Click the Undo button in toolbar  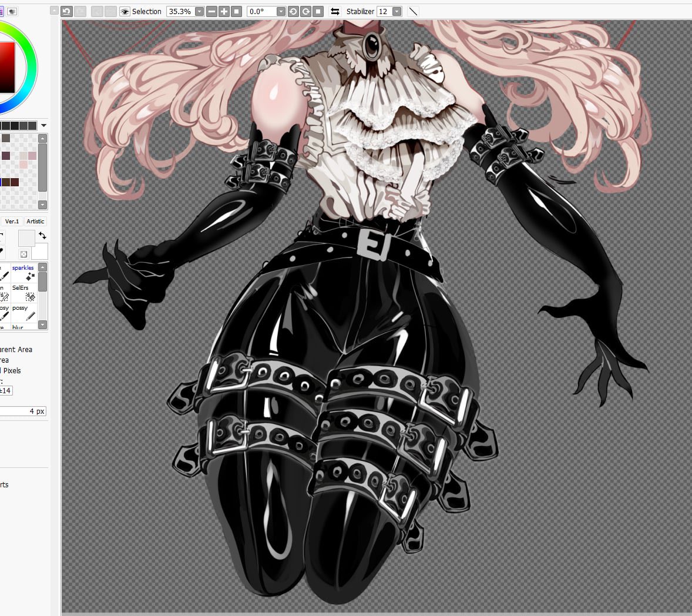(x=66, y=12)
